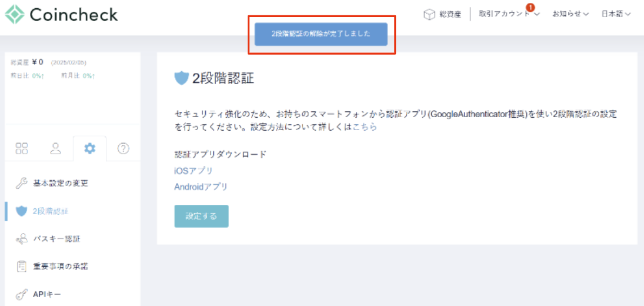Screen dimensions: 644x306
Task: Expand the お知らせ notifications dropdown
Action: pyautogui.click(x=570, y=14)
